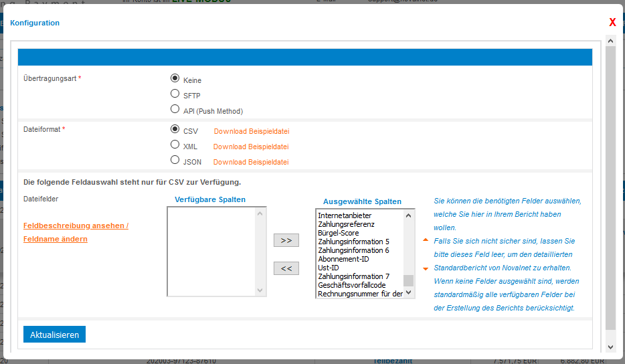Click the dialog's scrollbar down arrow
Screen dimensions: 625x364
610,347
